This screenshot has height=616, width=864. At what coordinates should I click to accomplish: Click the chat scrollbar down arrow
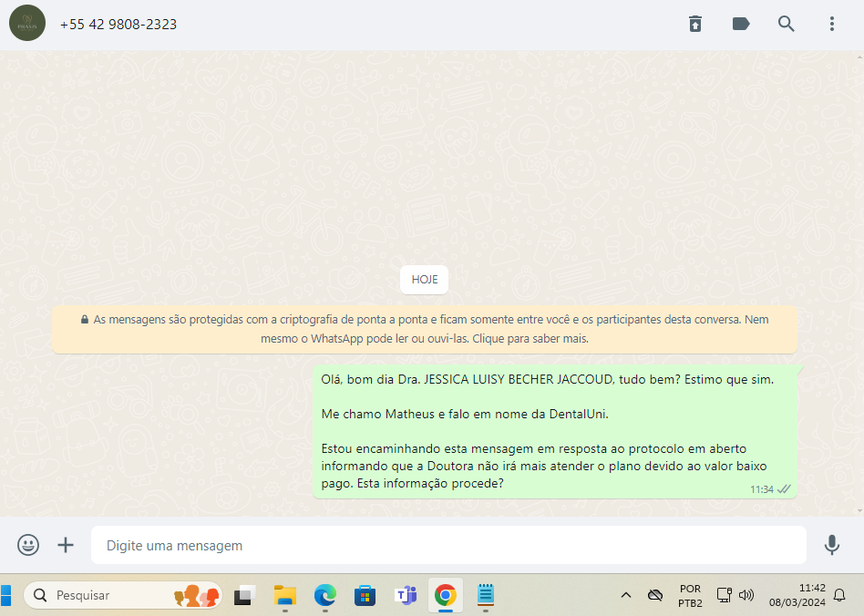[x=859, y=511]
